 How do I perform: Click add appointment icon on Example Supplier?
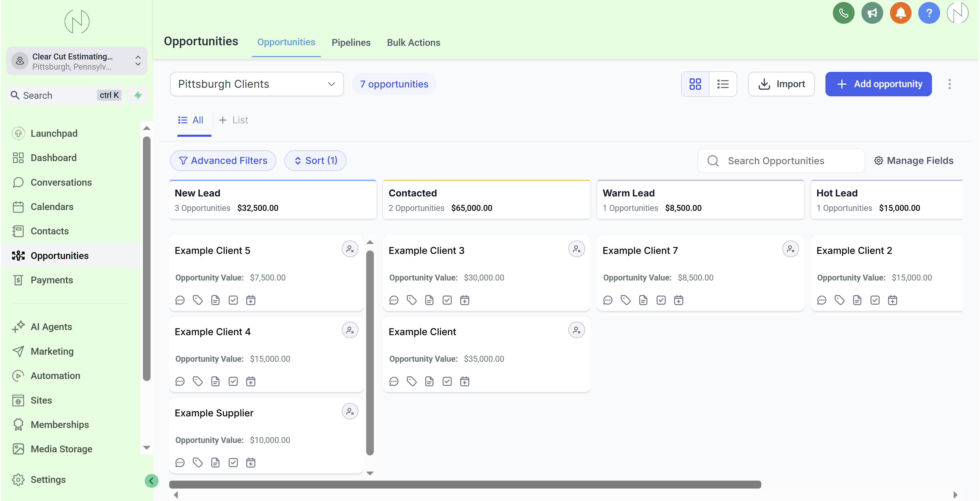pos(251,463)
